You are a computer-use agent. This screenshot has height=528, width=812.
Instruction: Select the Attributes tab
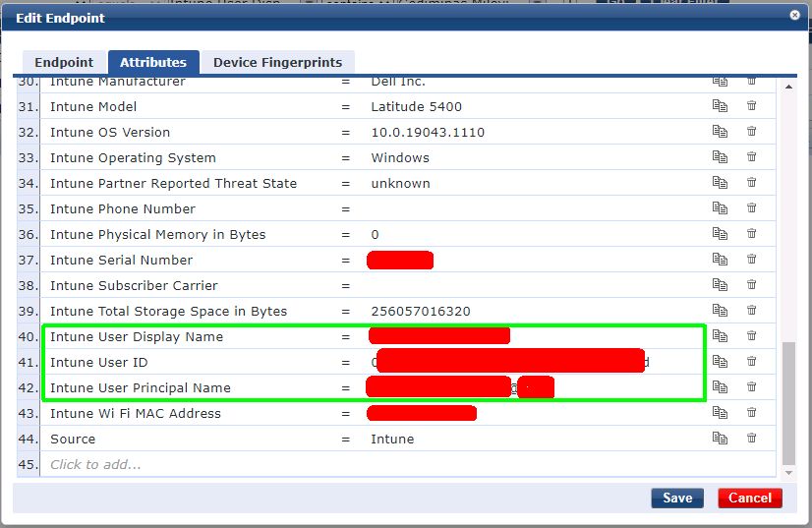tap(153, 62)
